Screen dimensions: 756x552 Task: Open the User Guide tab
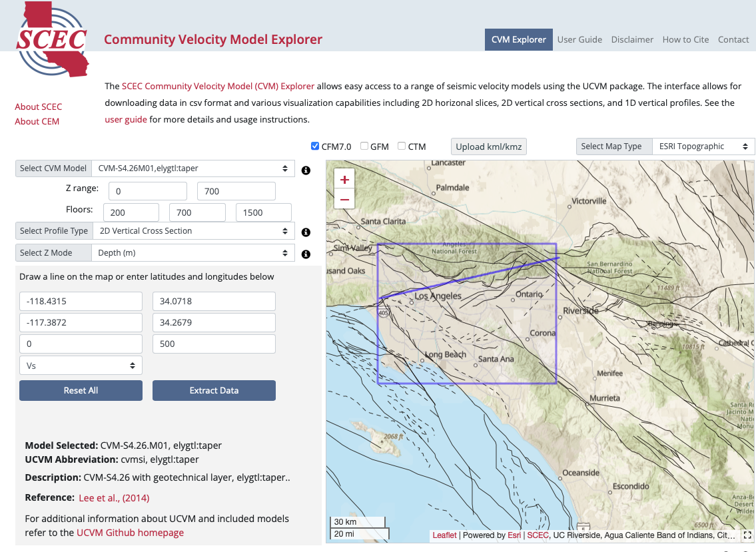tap(579, 39)
